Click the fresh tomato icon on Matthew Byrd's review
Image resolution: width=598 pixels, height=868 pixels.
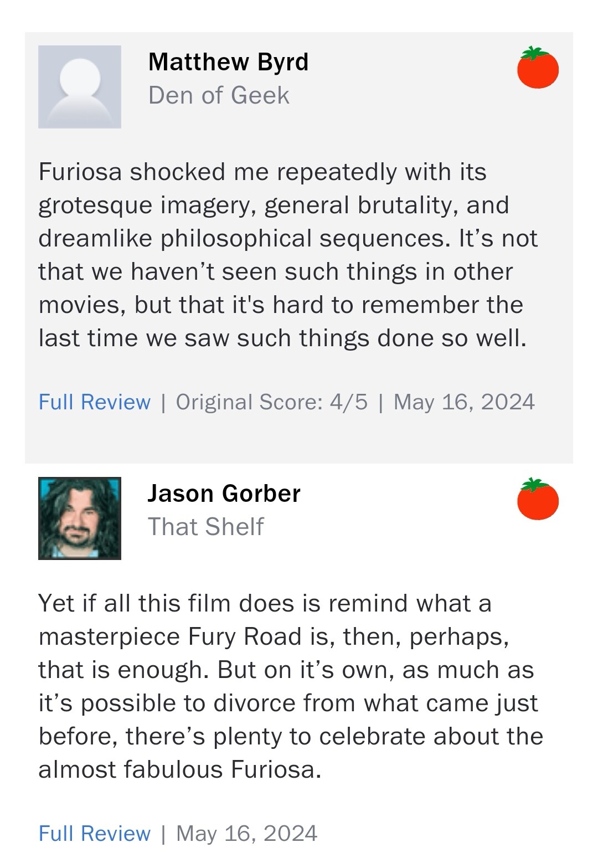[538, 68]
